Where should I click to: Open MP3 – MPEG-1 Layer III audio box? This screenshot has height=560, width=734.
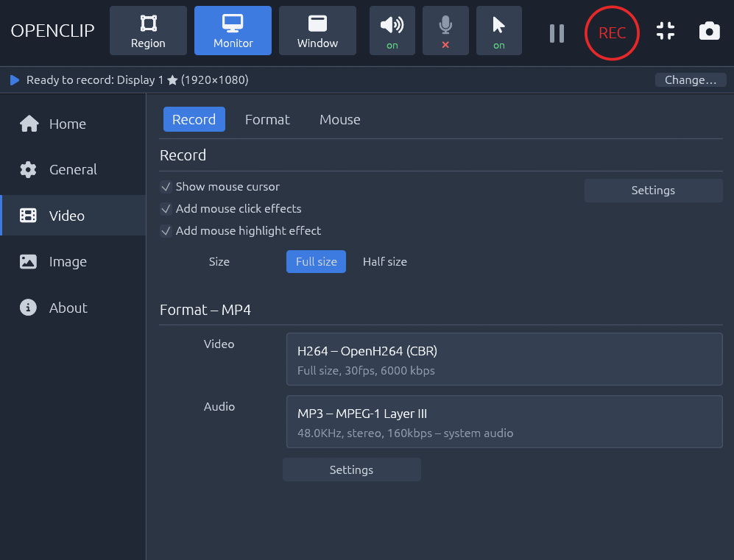[504, 422]
